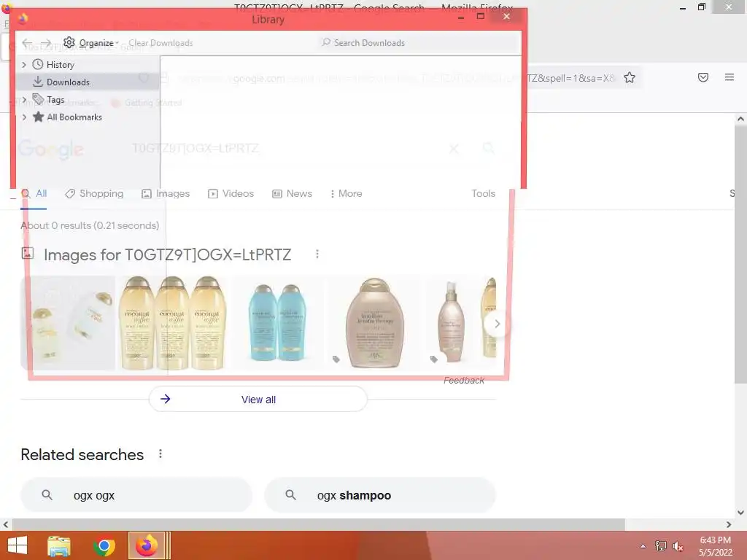This screenshot has width=747, height=560.
Task: Open Google search Tools
Action: (x=484, y=194)
